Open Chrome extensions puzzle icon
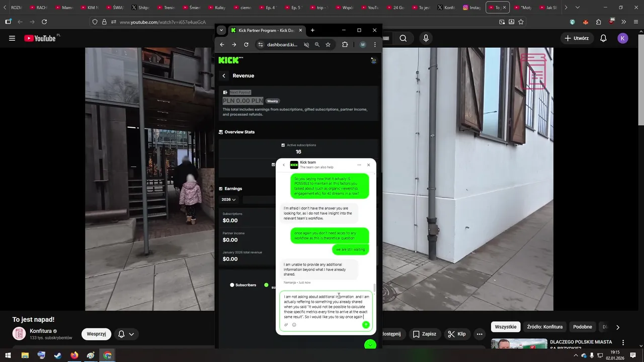Viewport: 644px width, 362px height. pyautogui.click(x=345, y=45)
